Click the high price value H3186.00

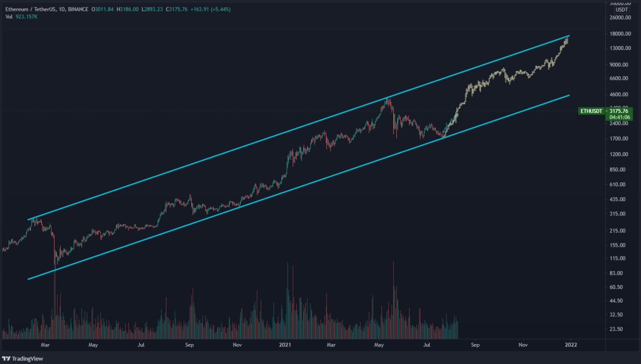pos(128,9)
